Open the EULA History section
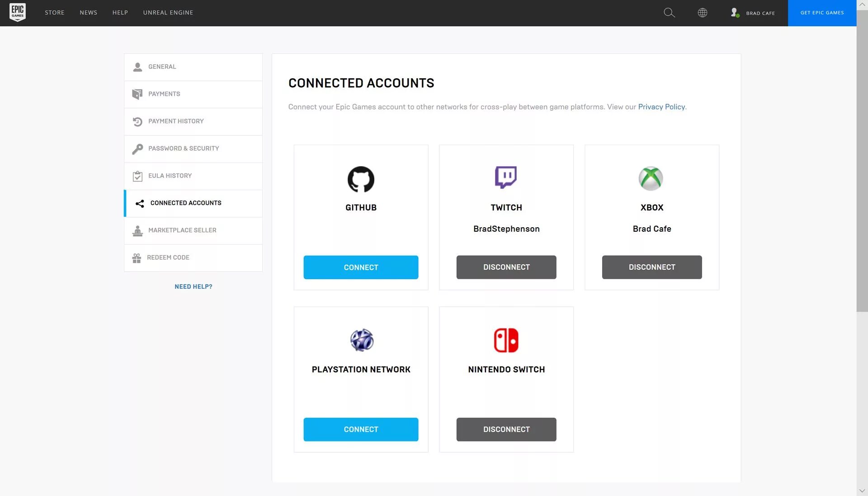The image size is (868, 496). tap(193, 176)
